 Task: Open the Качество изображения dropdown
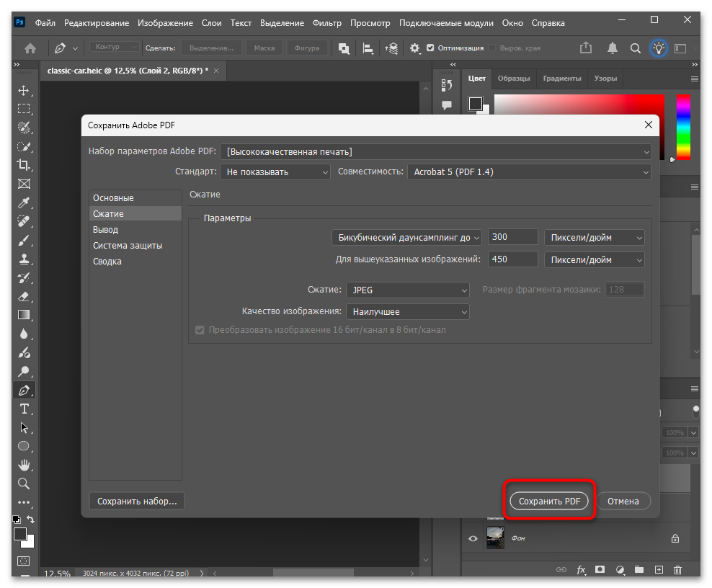407,312
